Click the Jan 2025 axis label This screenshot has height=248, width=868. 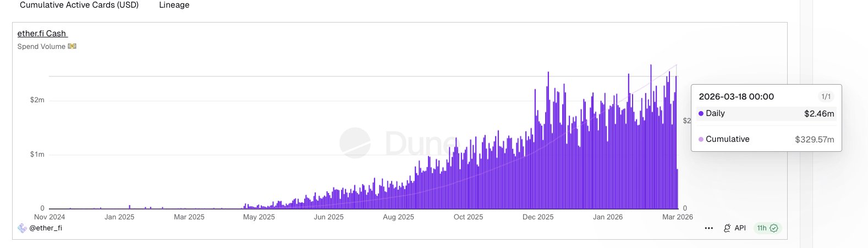pos(119,217)
